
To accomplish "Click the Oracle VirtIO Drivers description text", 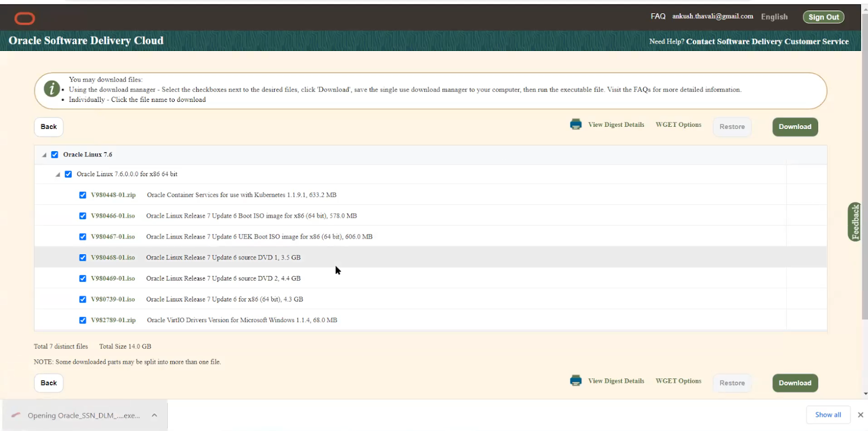I will click(242, 320).
